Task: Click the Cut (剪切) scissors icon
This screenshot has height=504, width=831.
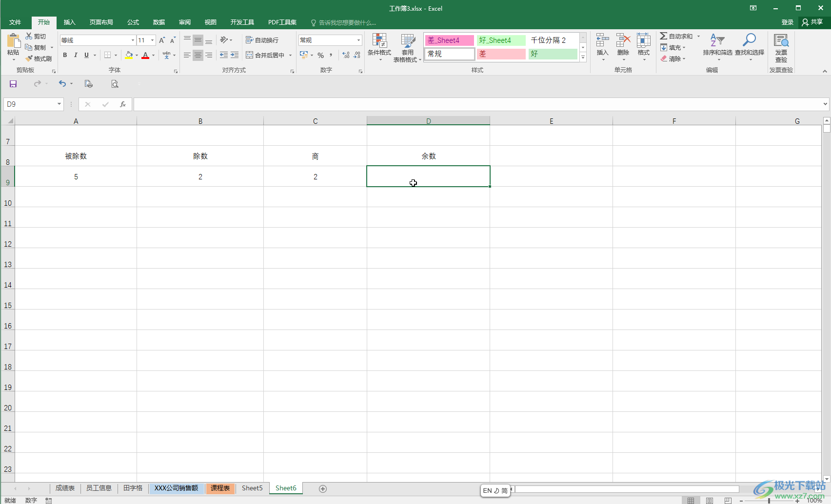Action: [x=29, y=36]
